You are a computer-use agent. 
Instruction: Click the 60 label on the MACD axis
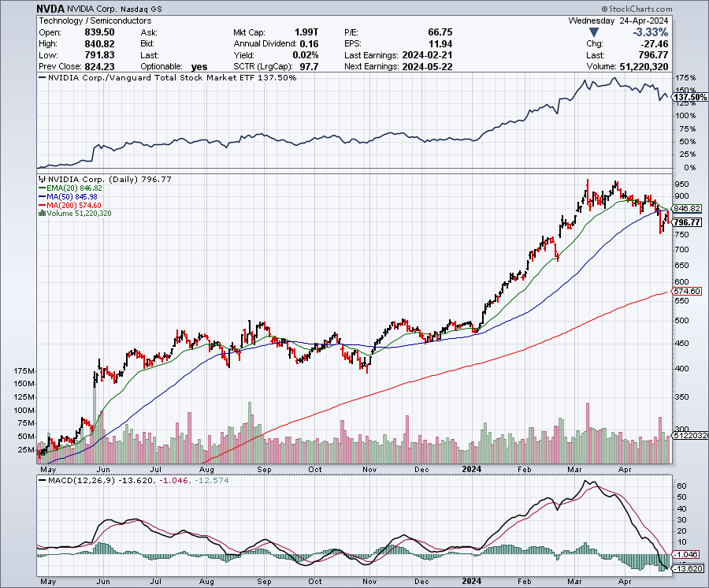coord(682,486)
